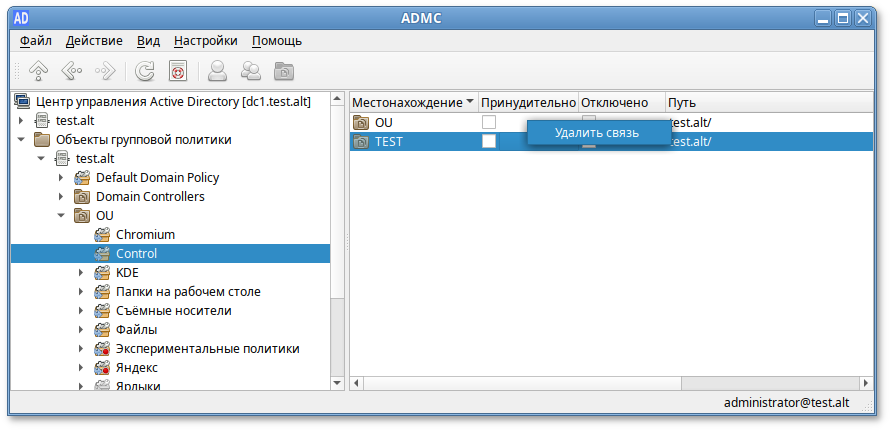Open the help manual lifebuoy icon
This screenshot has width=890, height=430.
pyautogui.click(x=178, y=71)
